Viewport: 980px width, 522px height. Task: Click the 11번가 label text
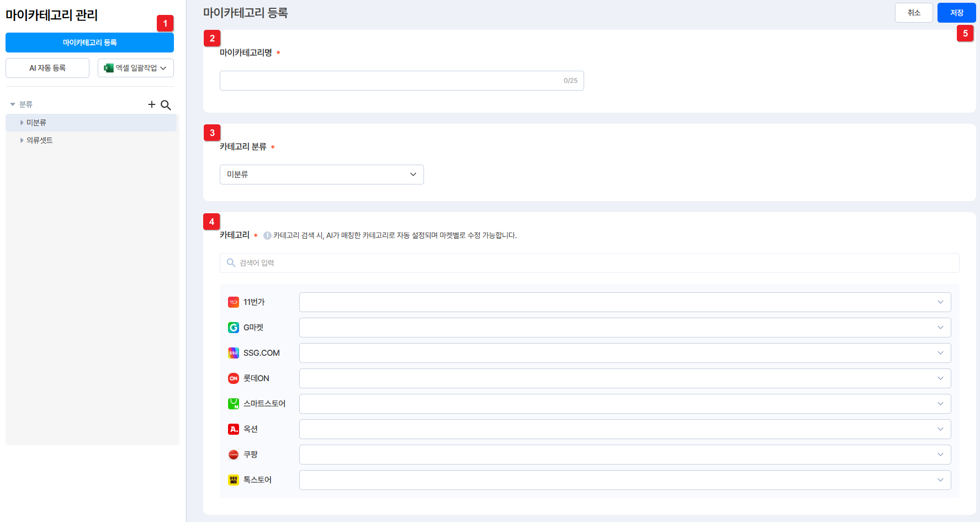coord(254,302)
